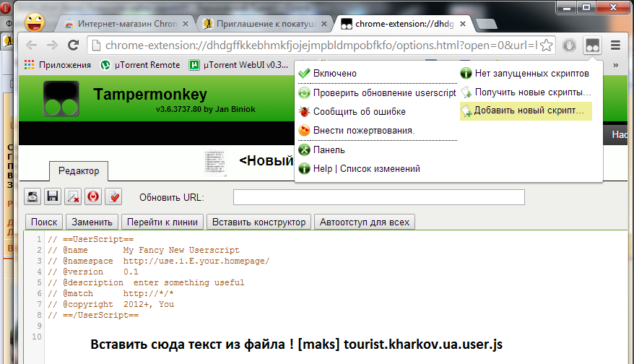The width and height of the screenshot is (634, 364).
Task: Click the Обновить URL input field
Action: pos(378,197)
